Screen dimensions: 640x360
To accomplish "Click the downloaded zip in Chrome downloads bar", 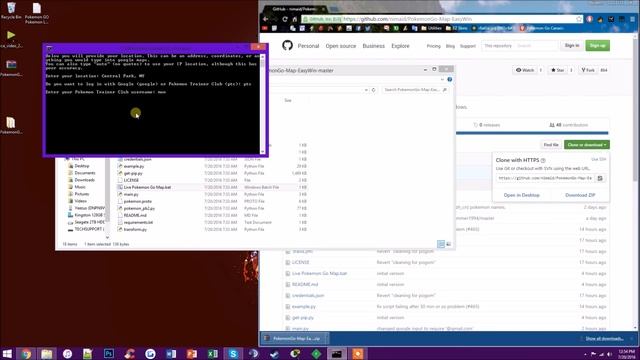I will (x=294, y=338).
